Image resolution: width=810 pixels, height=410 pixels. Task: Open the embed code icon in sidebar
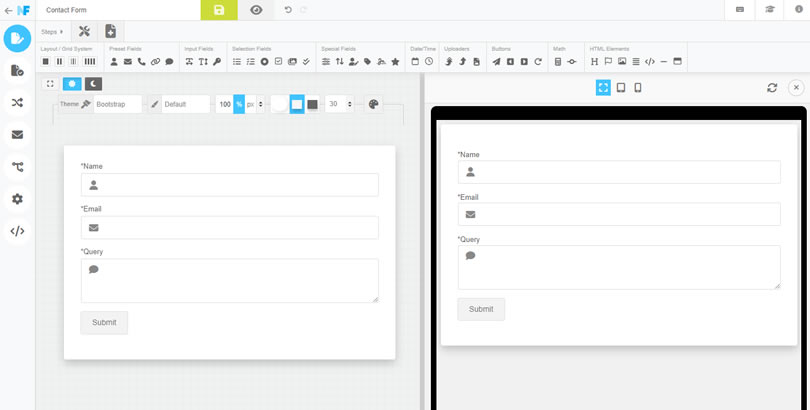(17, 231)
